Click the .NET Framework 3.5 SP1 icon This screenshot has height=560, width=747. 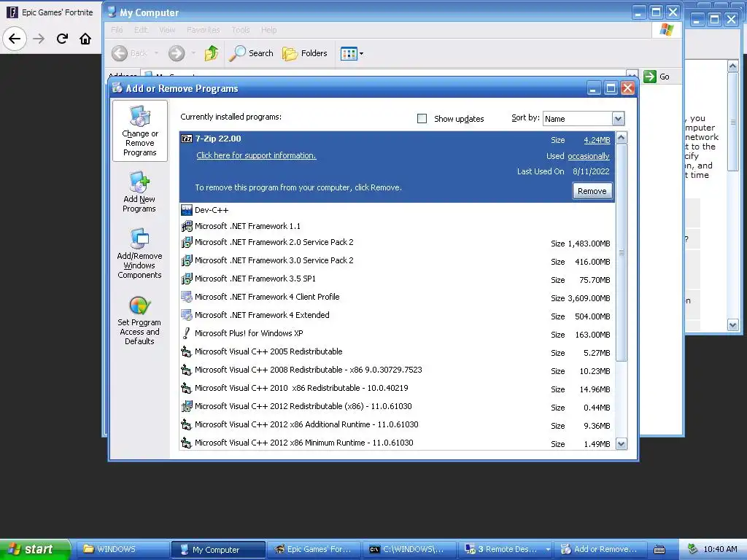click(187, 279)
